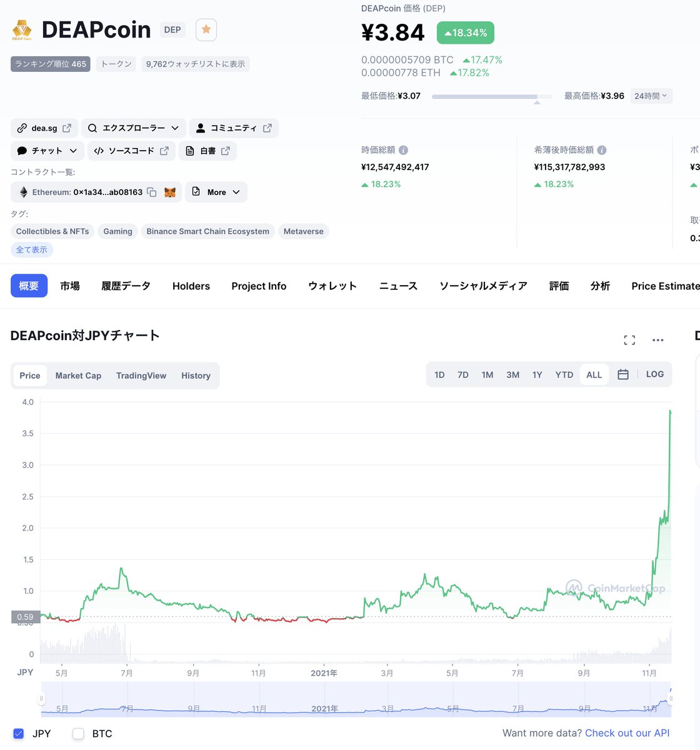Open the calendar date range picker
Screen dimensions: 700x750
click(623, 374)
